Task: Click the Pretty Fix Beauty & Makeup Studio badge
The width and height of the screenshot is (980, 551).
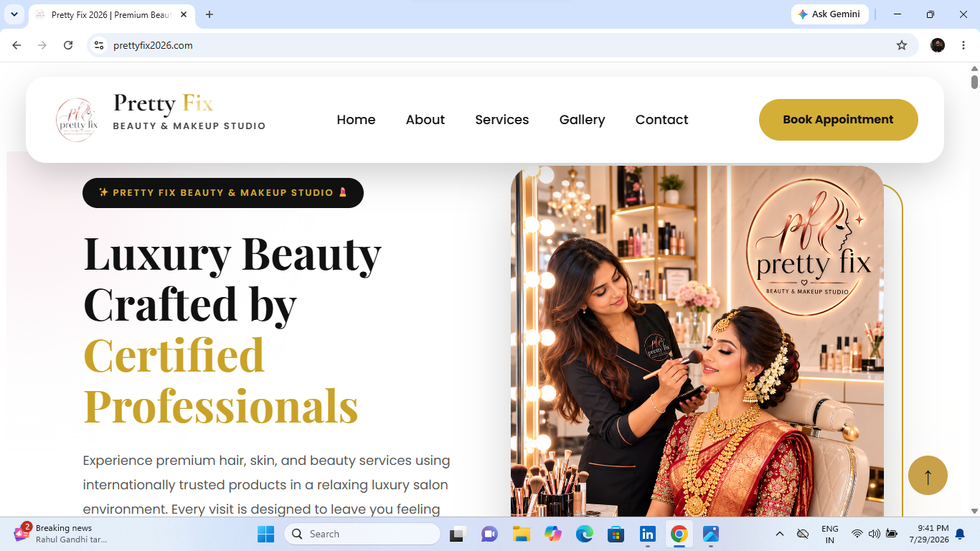Action: pyautogui.click(x=223, y=193)
